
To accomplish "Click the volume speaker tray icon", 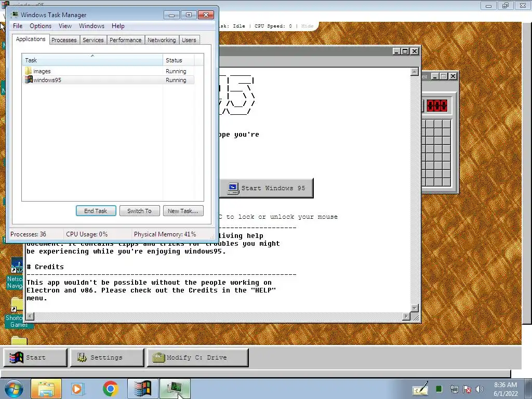I will tap(480, 389).
